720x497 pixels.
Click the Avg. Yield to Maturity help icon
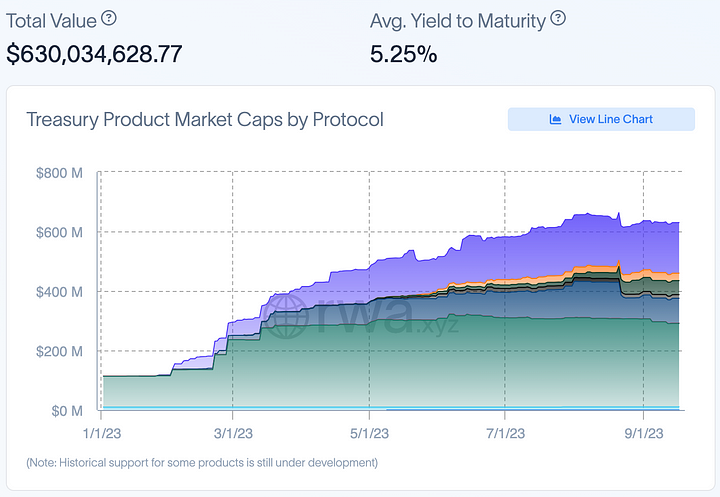558,19
